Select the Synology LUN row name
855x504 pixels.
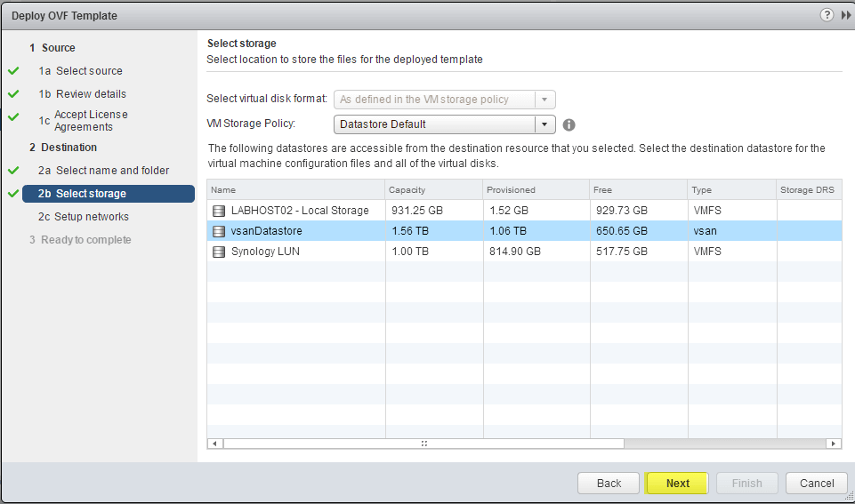tap(265, 252)
